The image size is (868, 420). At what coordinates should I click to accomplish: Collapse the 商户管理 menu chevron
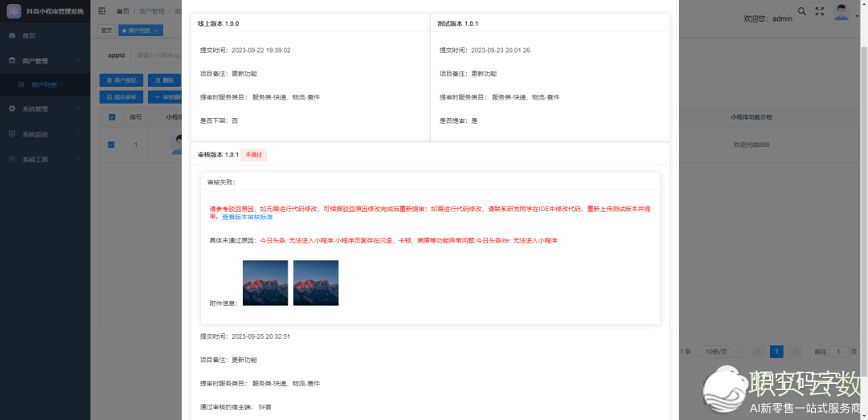click(79, 61)
